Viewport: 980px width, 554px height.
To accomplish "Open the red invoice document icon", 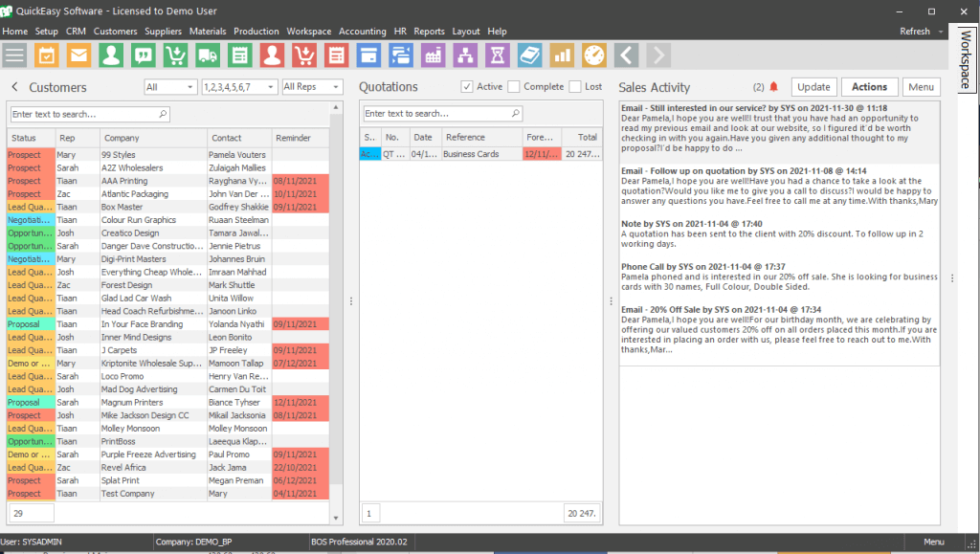I will tap(336, 55).
